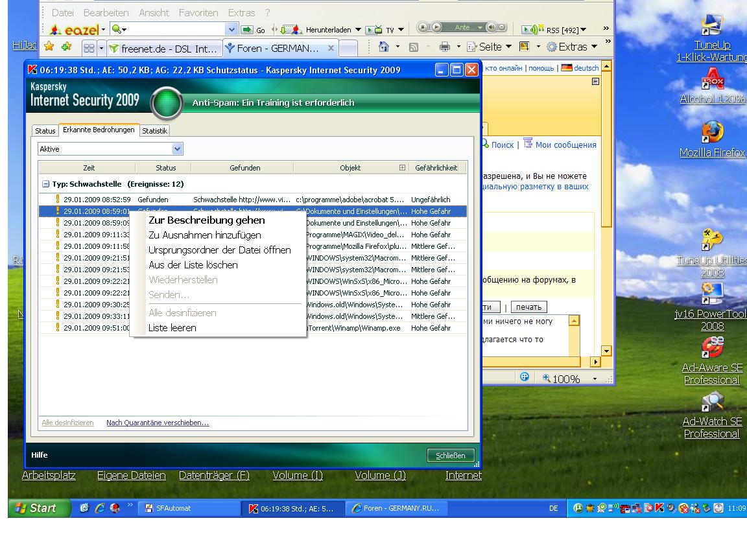Image resolution: width=747 pixels, height=560 pixels.
Task: Click the zoom magnifier in IE status bar
Action: [547, 379]
